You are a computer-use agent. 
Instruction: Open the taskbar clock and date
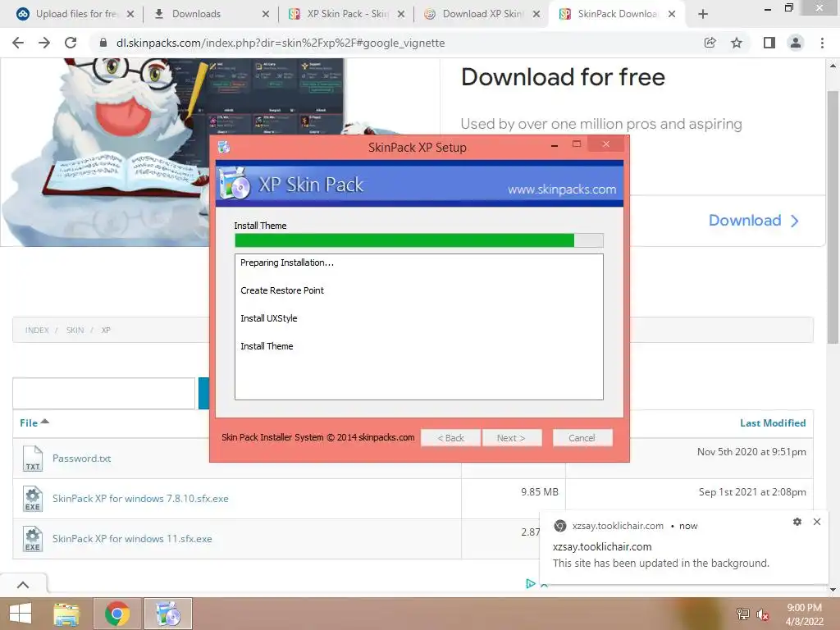(x=804, y=614)
